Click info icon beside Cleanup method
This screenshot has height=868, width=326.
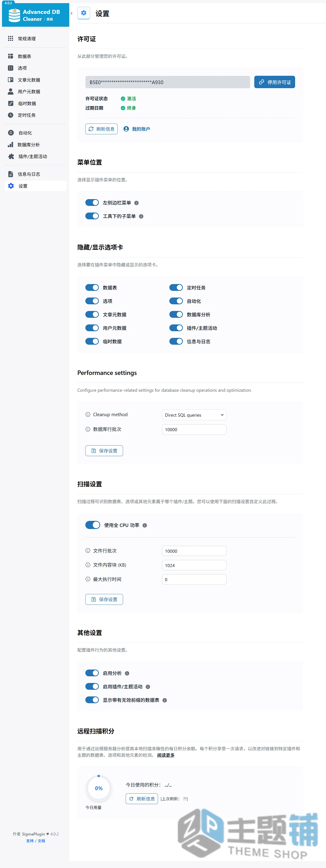coord(88,414)
